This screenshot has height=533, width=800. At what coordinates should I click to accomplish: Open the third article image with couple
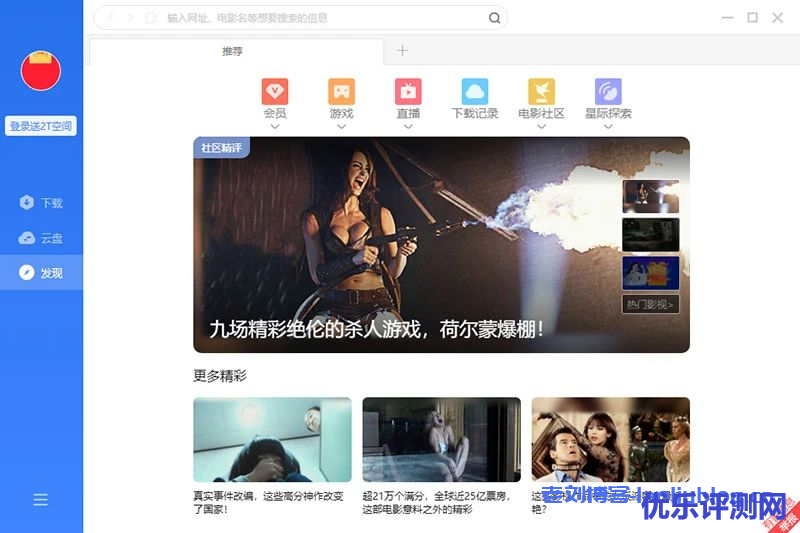pos(611,440)
